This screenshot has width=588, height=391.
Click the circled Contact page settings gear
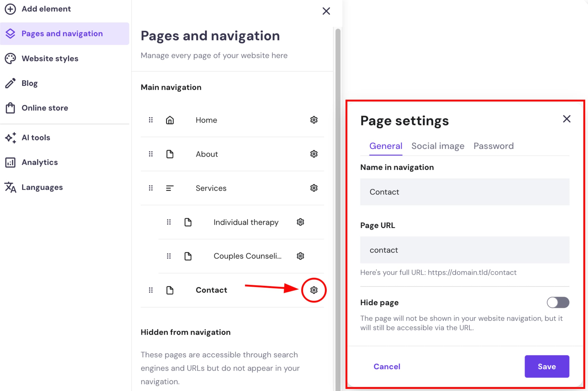pos(314,290)
